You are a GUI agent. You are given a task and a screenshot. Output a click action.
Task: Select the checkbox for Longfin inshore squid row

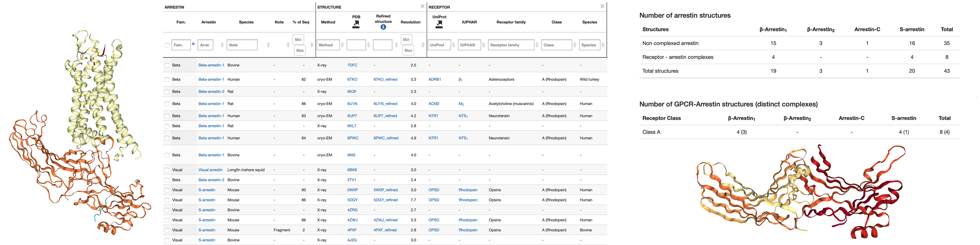166,170
